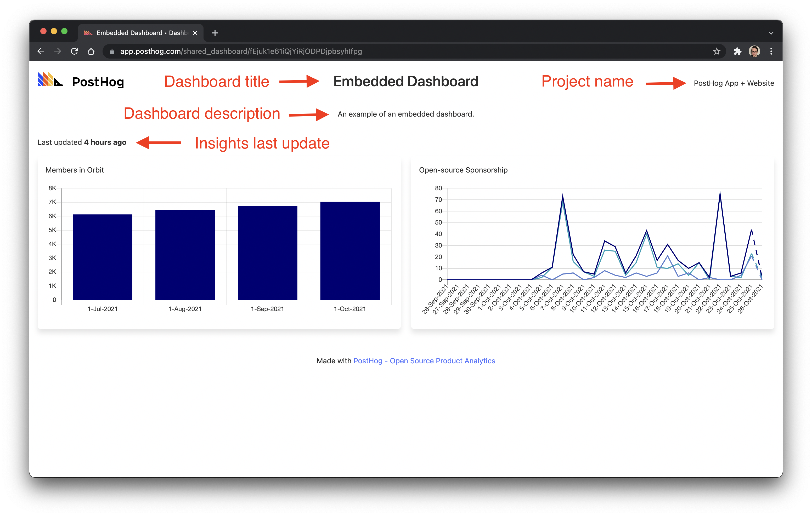Open the Chrome three-dot menu
The height and width of the screenshot is (516, 812).
click(771, 51)
